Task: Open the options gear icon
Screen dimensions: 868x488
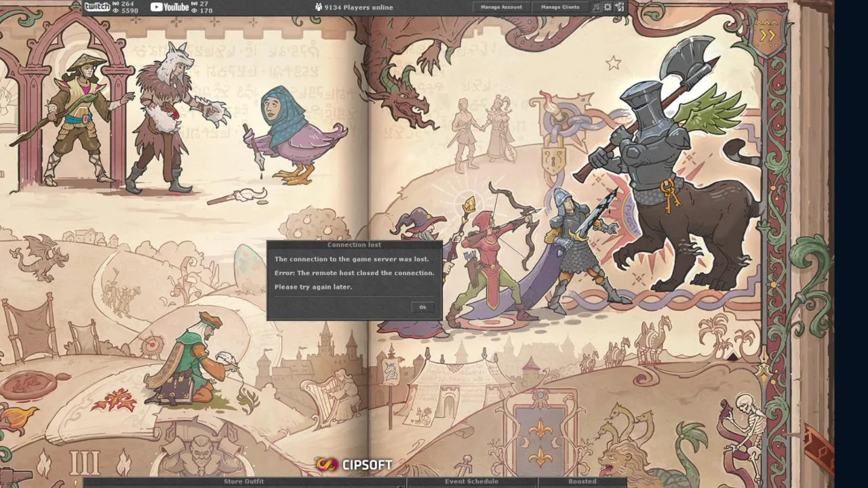Action: click(x=608, y=7)
